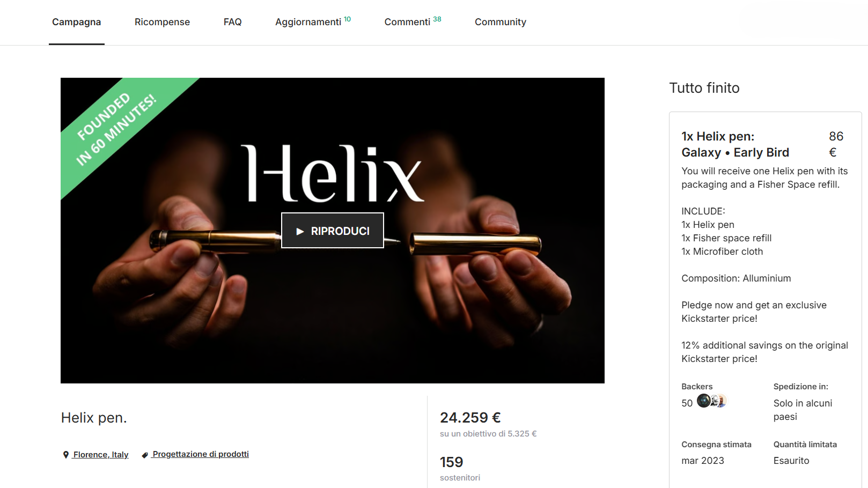This screenshot has width=868, height=488.
Task: Click the Esaurito limited quantity status
Action: (791, 461)
